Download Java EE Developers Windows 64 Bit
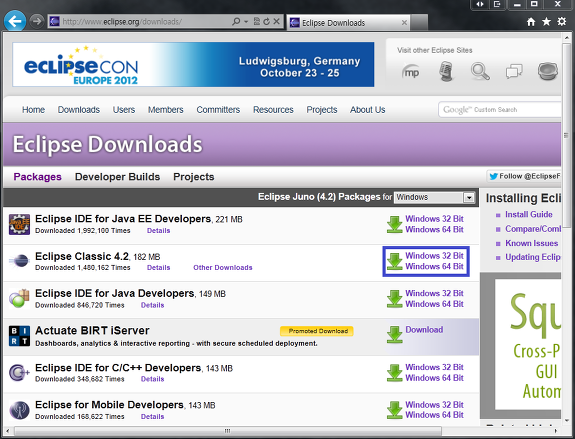 click(434, 230)
